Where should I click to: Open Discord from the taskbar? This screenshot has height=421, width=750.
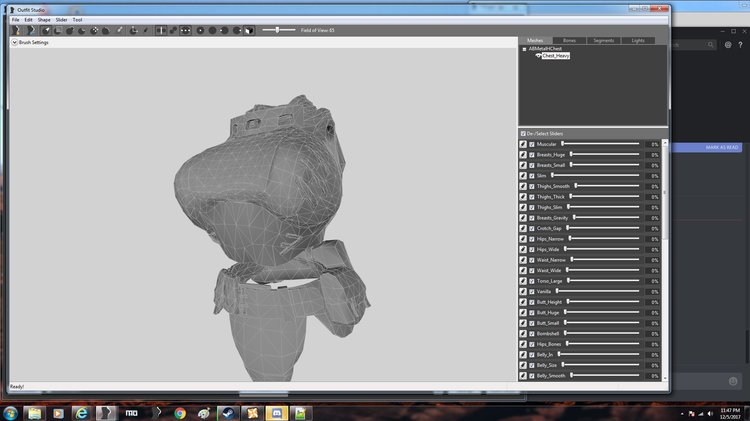276,413
